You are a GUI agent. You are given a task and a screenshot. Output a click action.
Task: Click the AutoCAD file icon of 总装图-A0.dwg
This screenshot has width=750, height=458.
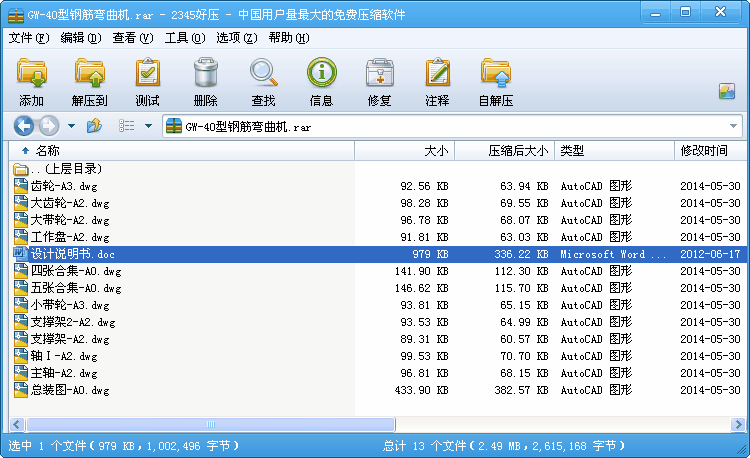point(21,390)
